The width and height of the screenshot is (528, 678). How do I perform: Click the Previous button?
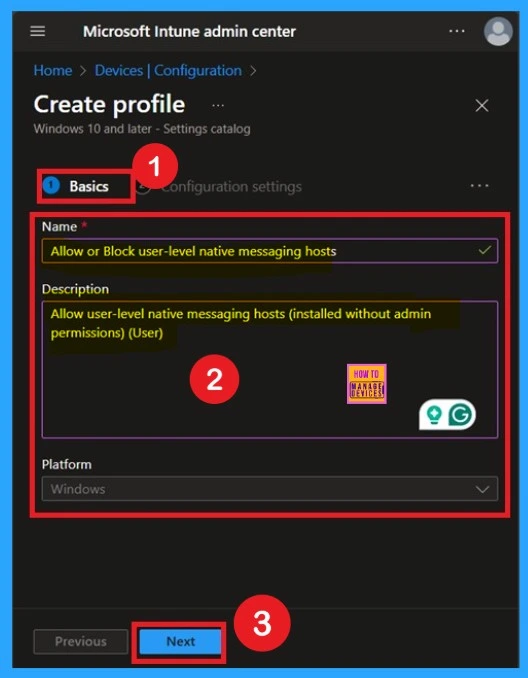(x=81, y=642)
